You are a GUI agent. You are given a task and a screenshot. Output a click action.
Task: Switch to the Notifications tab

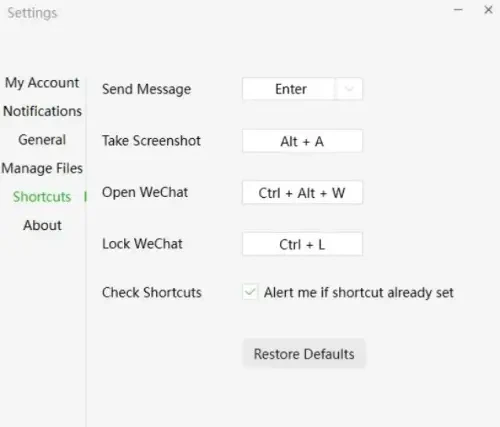42,111
